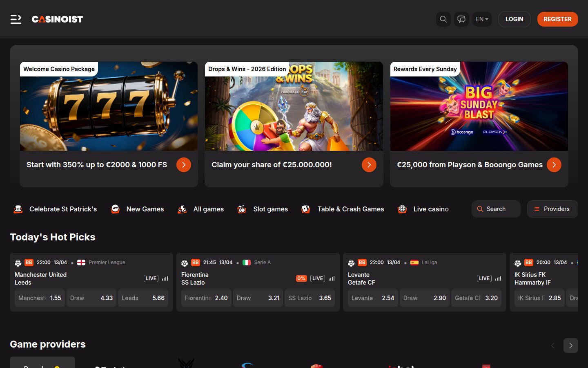The width and height of the screenshot is (588, 368).
Task: Click arrow next to 350% welcome offer
Action: click(184, 165)
